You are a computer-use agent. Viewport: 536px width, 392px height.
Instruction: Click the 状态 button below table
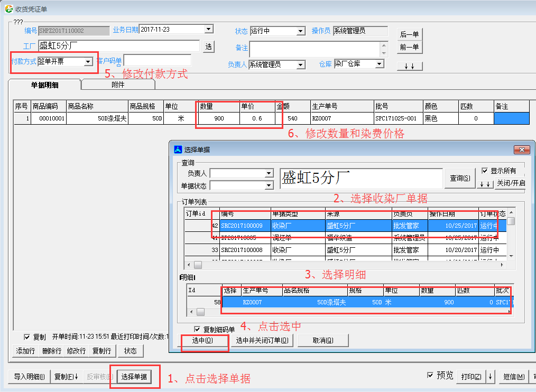coord(130,351)
